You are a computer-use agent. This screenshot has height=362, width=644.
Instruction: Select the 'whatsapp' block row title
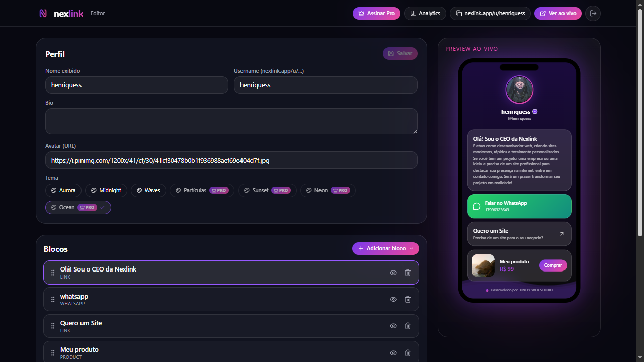click(x=74, y=296)
